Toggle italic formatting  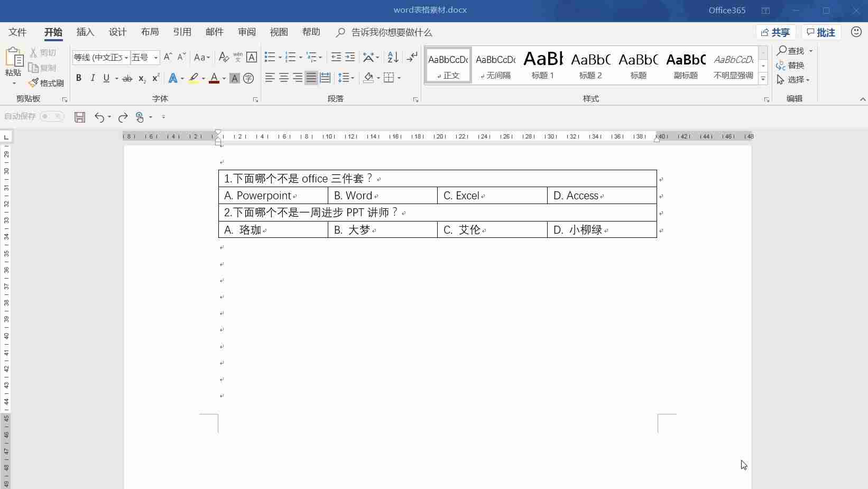pos(93,78)
